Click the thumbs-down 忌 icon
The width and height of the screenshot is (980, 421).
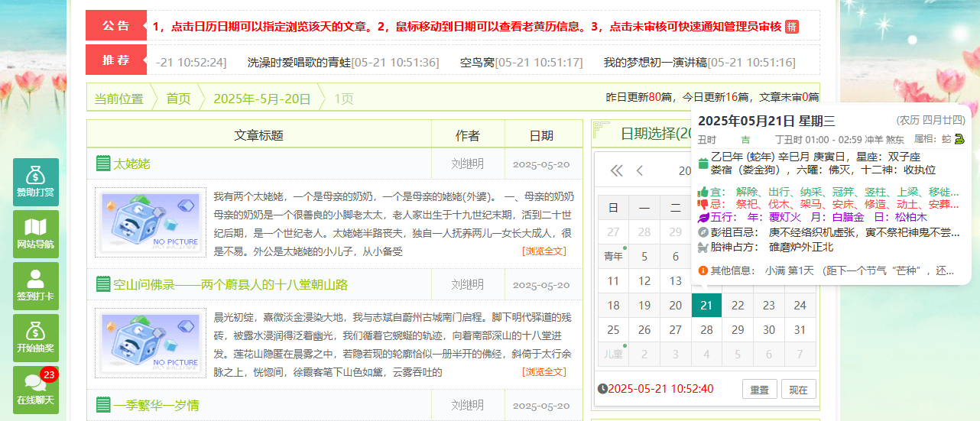pyautogui.click(x=703, y=204)
